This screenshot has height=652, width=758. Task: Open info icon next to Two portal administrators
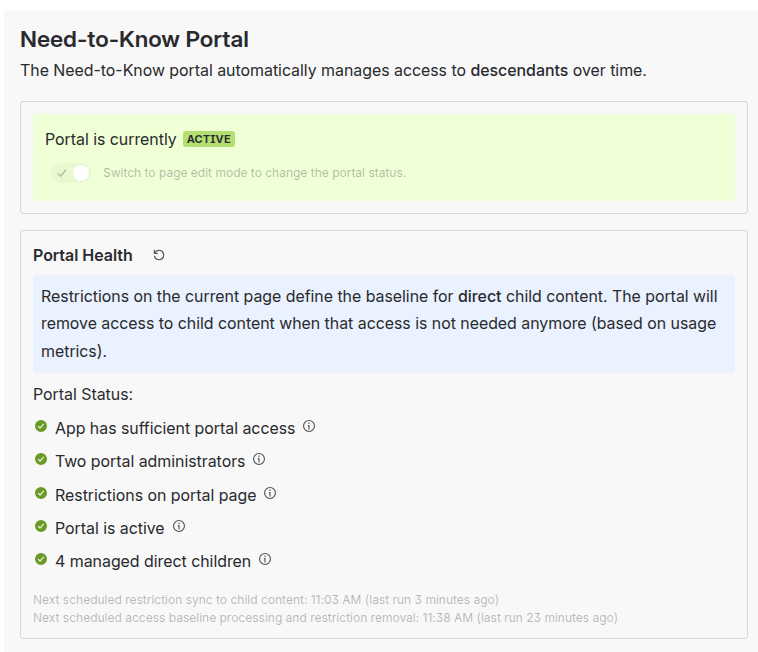[259, 460]
